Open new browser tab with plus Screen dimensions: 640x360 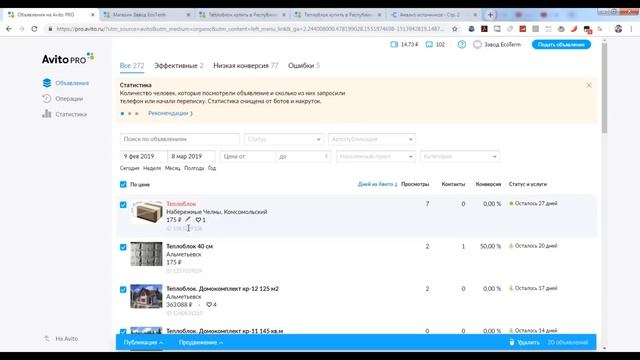coord(490,15)
